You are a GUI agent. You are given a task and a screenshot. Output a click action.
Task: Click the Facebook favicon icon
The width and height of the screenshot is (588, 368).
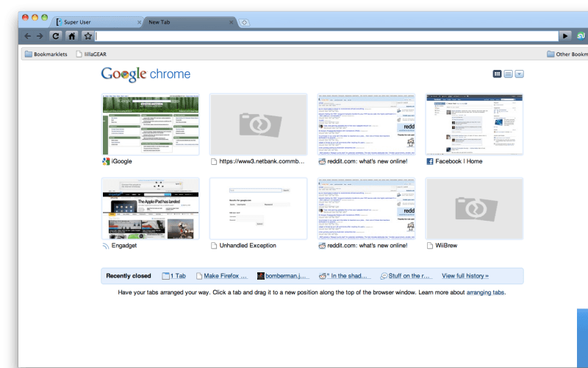tap(430, 161)
